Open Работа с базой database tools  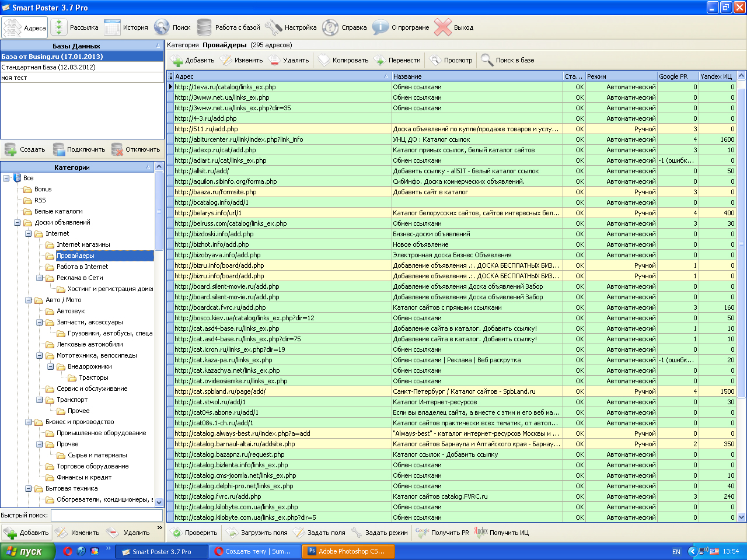pyautogui.click(x=229, y=27)
